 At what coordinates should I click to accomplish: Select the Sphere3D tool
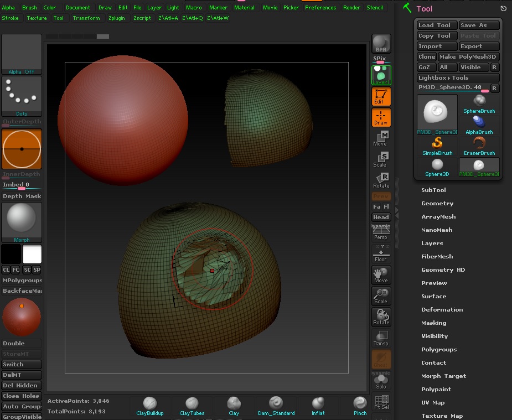tap(437, 168)
